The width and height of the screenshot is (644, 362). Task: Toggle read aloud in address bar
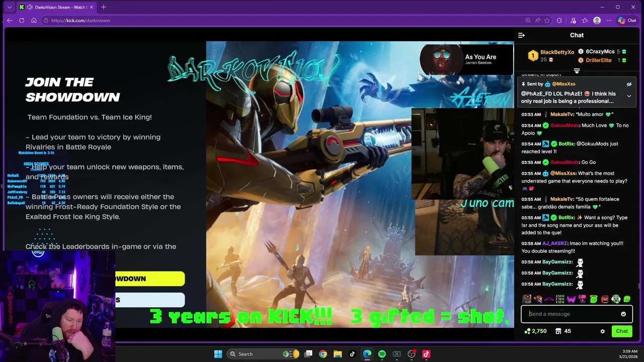(537, 21)
